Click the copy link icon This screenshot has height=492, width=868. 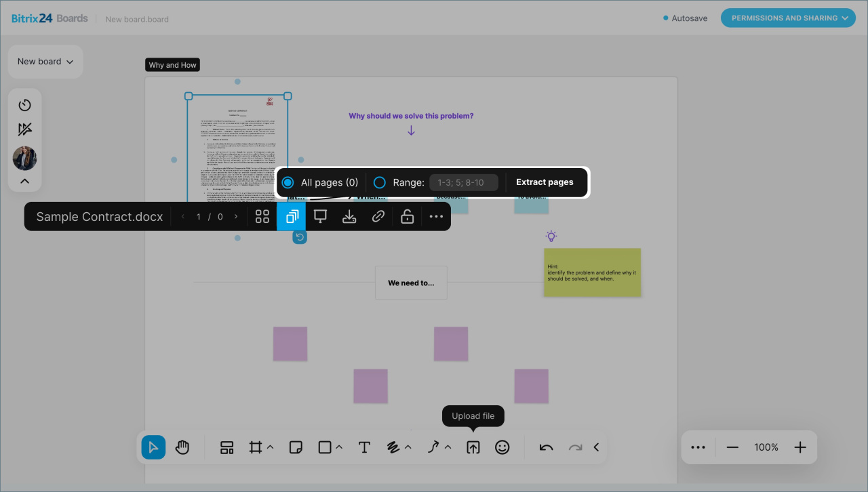[x=378, y=217]
